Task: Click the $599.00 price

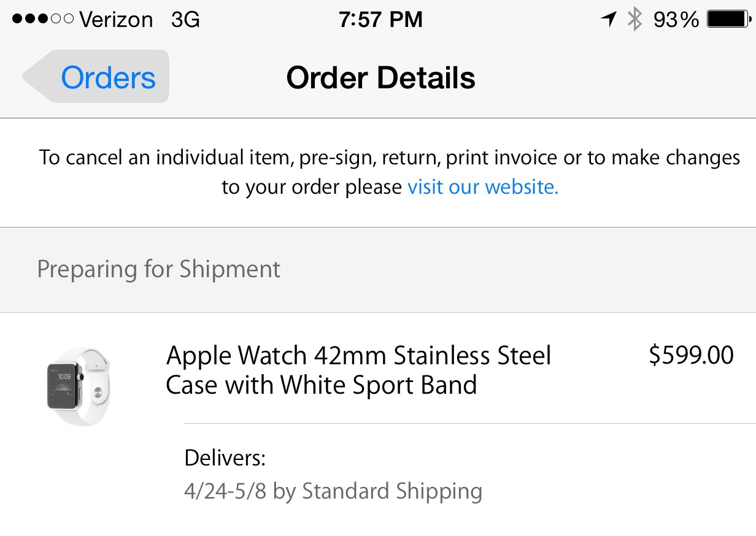Action: click(691, 356)
